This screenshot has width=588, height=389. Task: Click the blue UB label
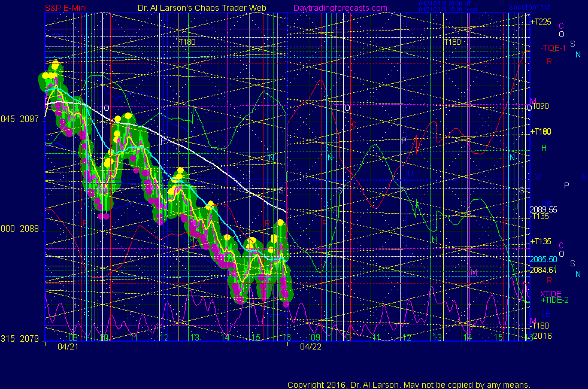[x=546, y=204]
